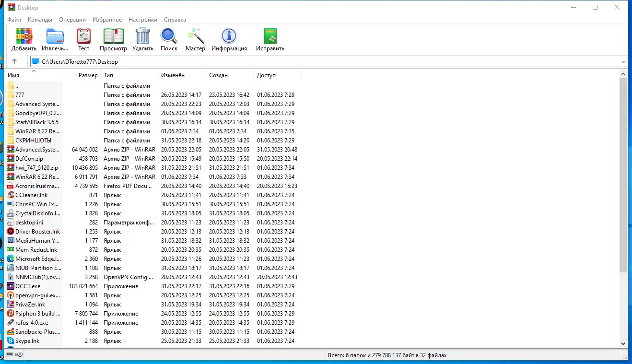Select the "Advanced.Syste..." ZIP archive name
The width and height of the screenshot is (632, 364).
pos(38,150)
